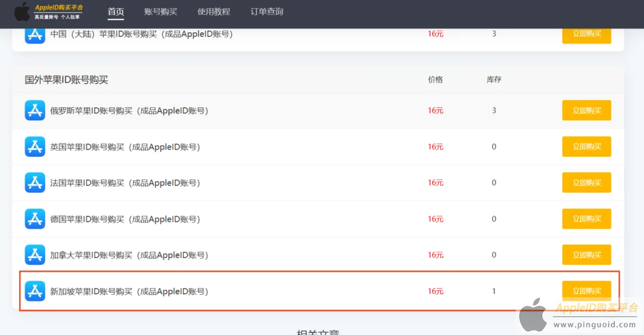Click the App Store icon for 德国 row
The width and height of the screenshot is (644, 335).
click(35, 219)
